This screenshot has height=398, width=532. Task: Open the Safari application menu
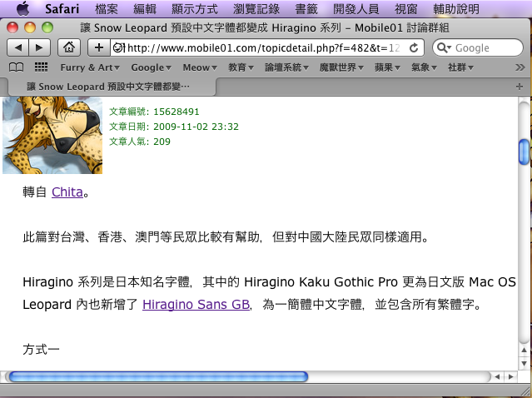[x=62, y=9]
